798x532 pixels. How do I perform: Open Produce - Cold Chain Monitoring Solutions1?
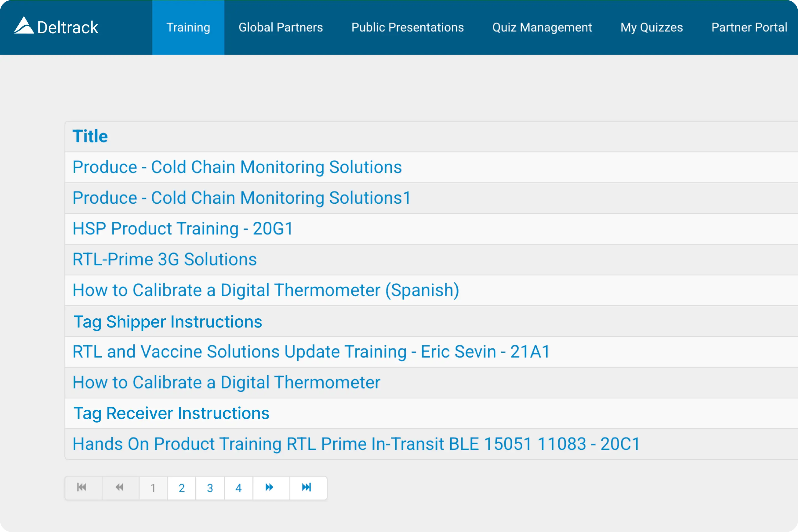242,198
